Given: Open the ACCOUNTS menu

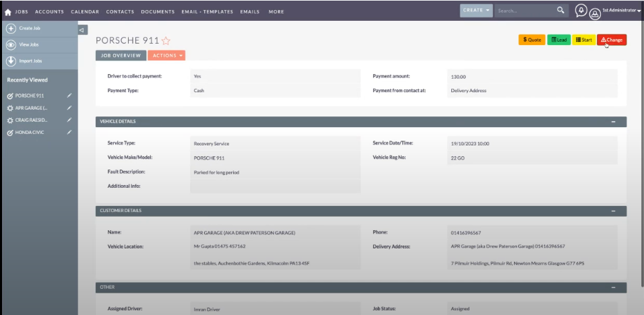Looking at the screenshot, I should coord(49,12).
